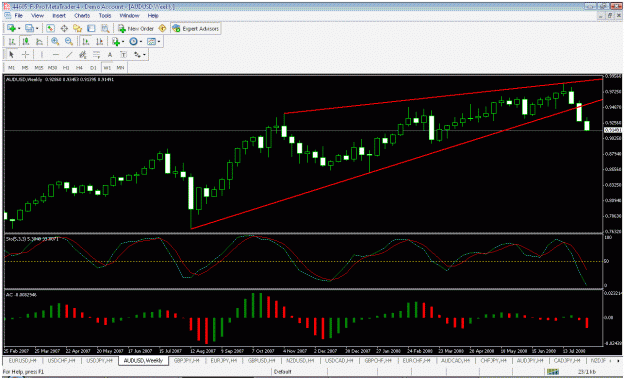Open the Help menu

(x=153, y=16)
